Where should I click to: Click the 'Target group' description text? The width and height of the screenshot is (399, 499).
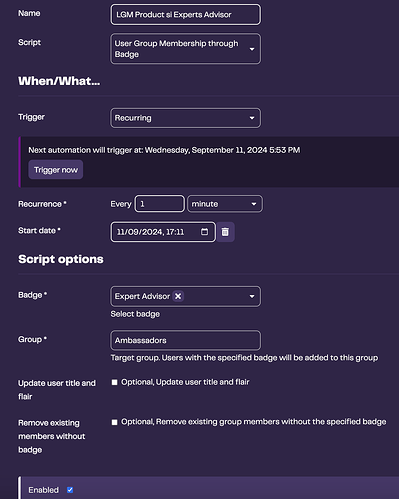pyautogui.click(x=244, y=358)
